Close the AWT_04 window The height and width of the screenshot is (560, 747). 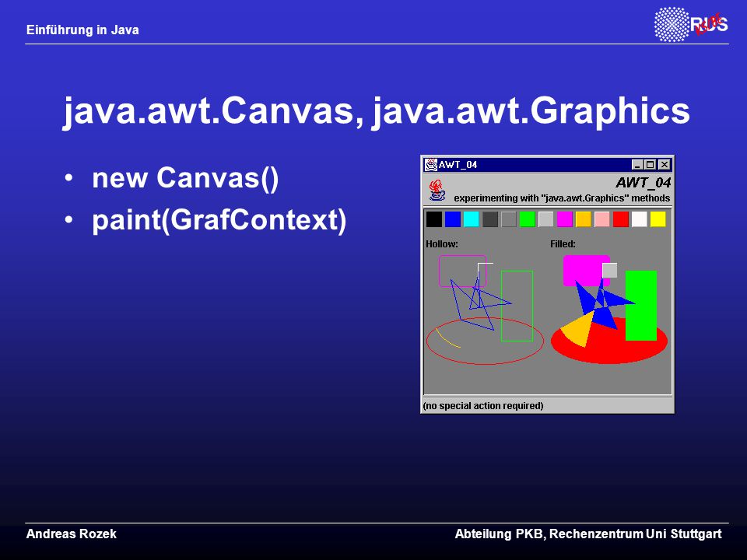coord(664,165)
